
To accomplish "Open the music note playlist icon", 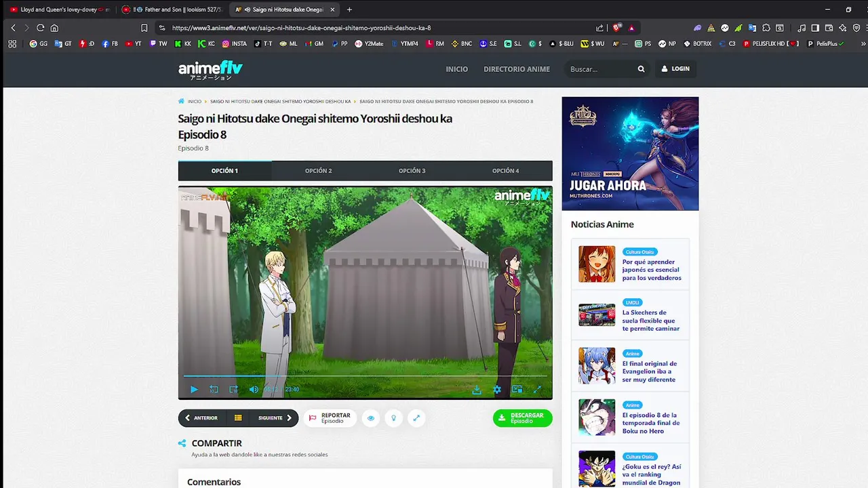I will coord(802,28).
